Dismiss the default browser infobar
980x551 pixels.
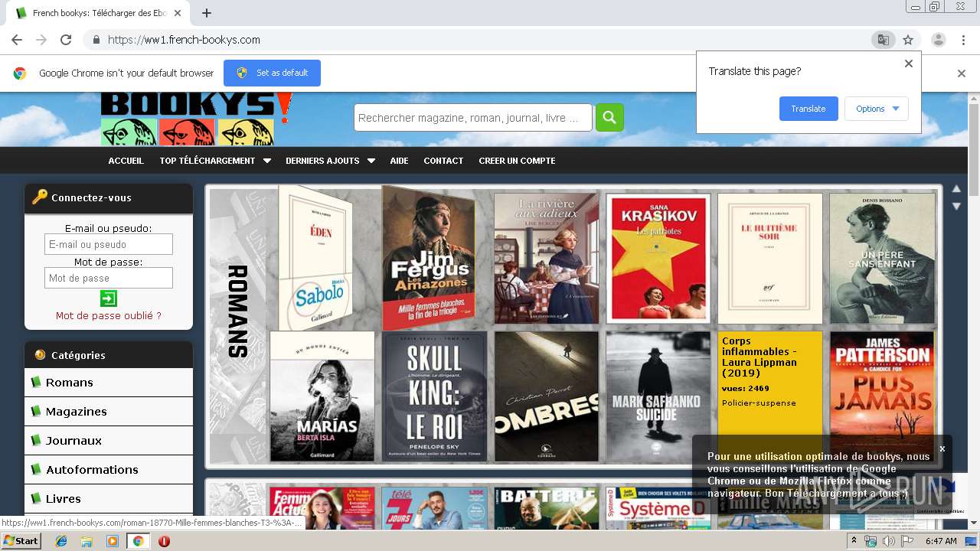click(962, 73)
